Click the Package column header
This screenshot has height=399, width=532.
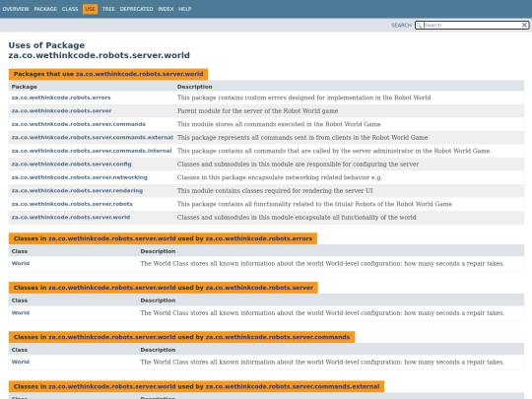(24, 87)
